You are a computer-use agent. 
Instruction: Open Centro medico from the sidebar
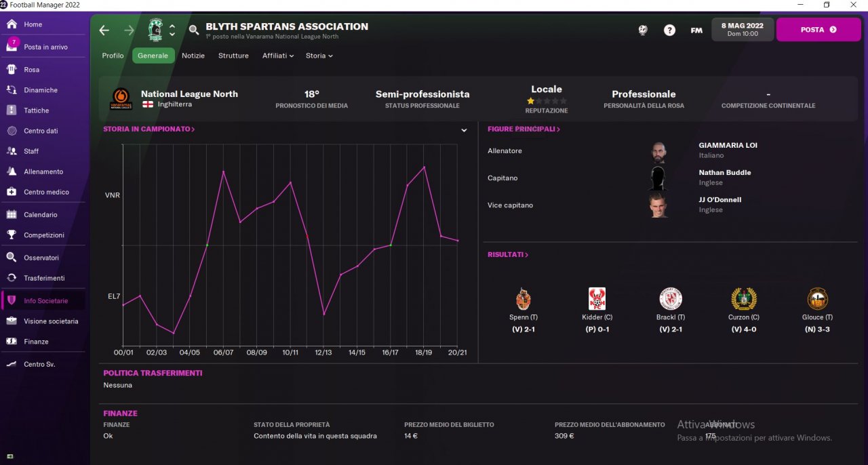click(x=46, y=192)
